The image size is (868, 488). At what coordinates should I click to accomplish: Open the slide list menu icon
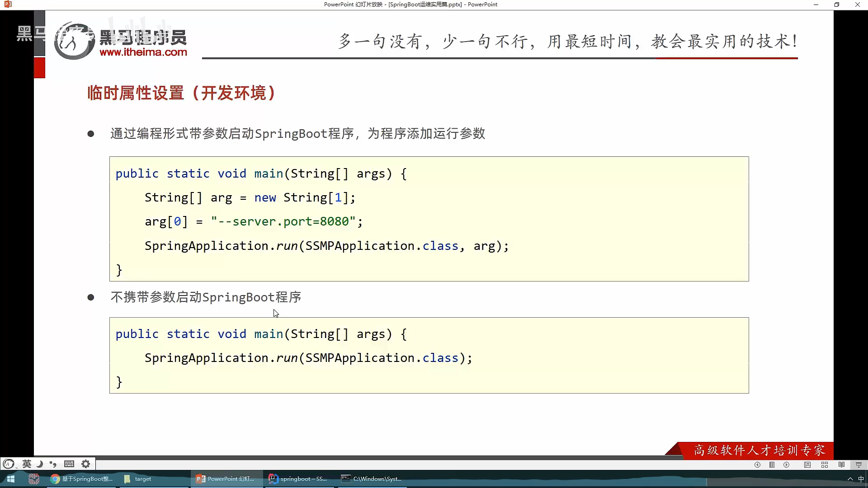[x=772, y=465]
